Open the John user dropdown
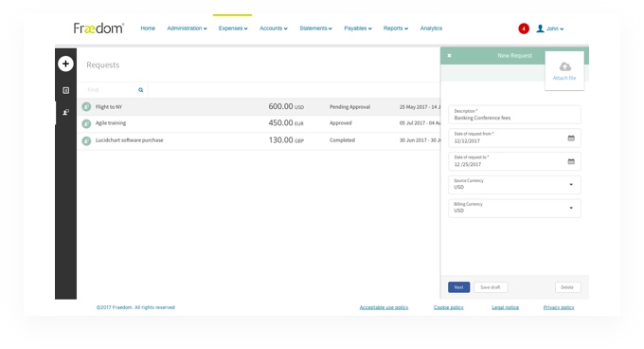This screenshot has height=349, width=644. [554, 28]
